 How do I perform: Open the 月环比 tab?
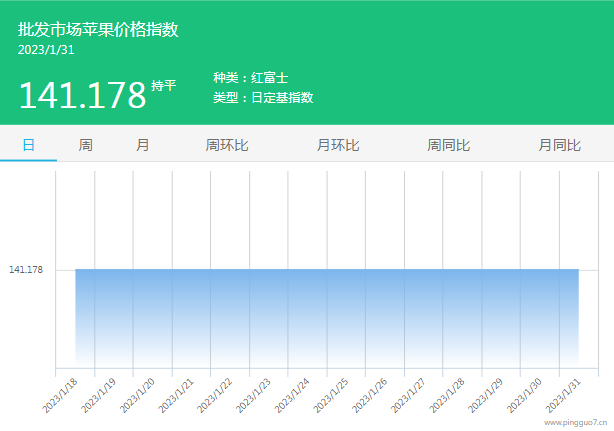338,145
